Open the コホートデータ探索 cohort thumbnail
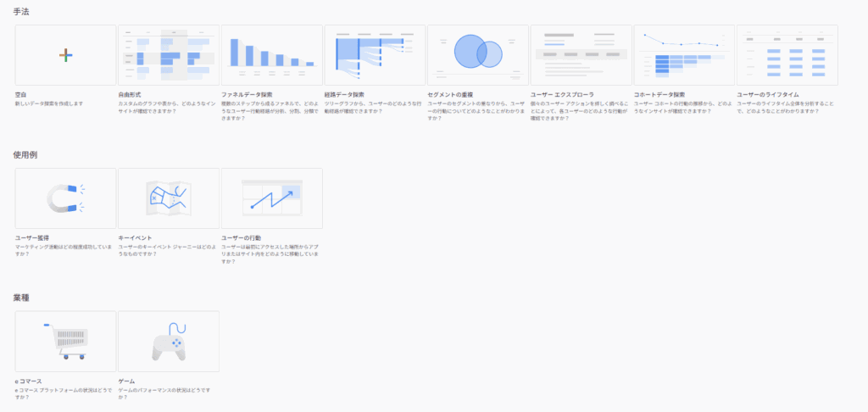This screenshot has width=868, height=412. [684, 55]
